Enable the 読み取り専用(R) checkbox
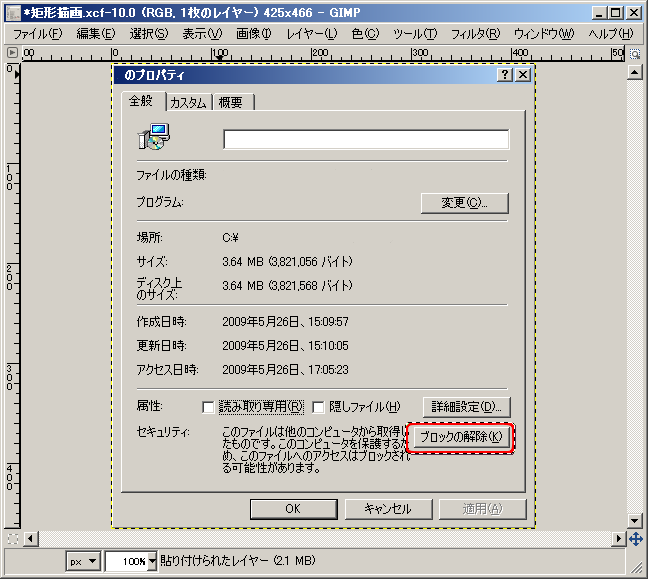 coord(208,407)
